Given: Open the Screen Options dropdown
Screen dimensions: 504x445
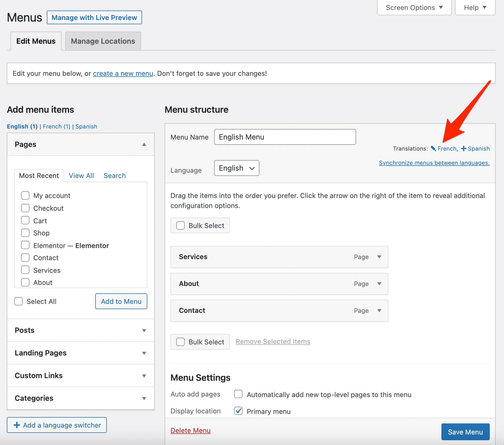Looking at the screenshot, I should point(414,8).
